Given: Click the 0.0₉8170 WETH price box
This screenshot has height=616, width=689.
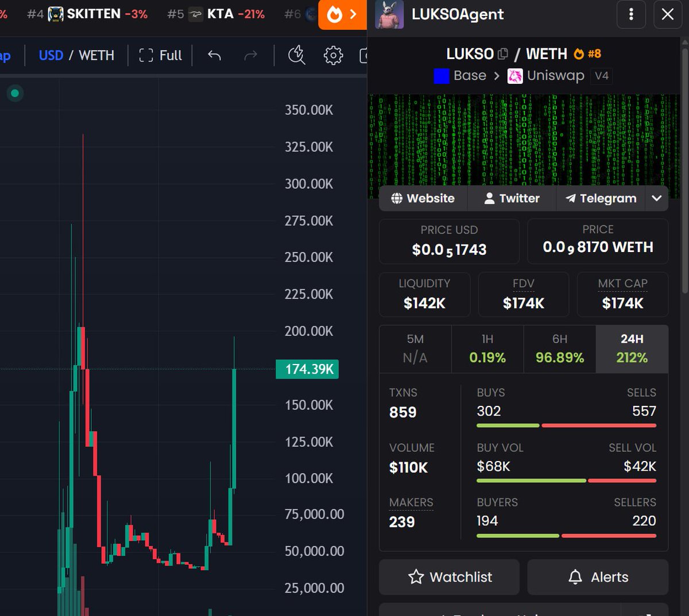Looking at the screenshot, I should 598,241.
